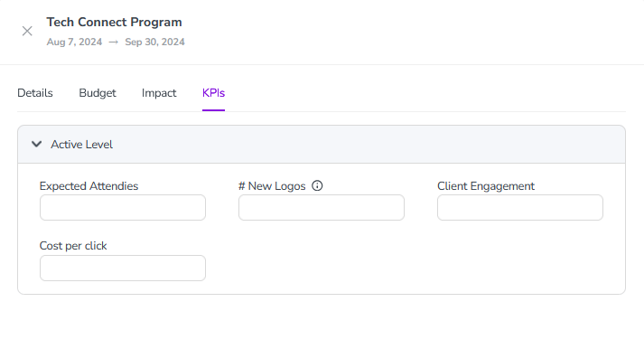
Task: Click the # New Logos label text
Action: [x=272, y=186]
